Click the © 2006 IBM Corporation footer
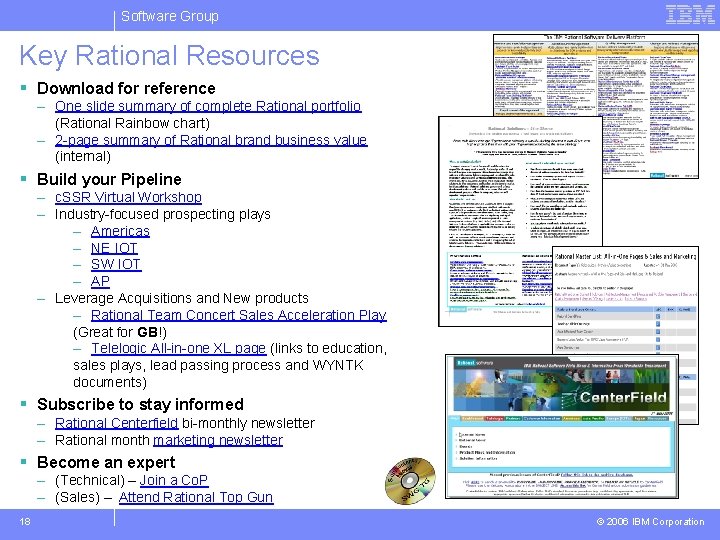 coord(650,522)
